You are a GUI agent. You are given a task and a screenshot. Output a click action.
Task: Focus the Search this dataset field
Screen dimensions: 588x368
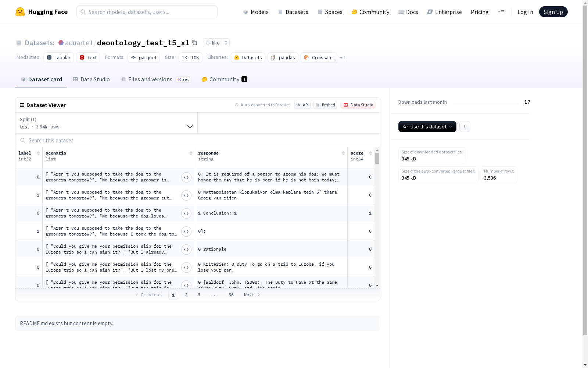(198, 141)
